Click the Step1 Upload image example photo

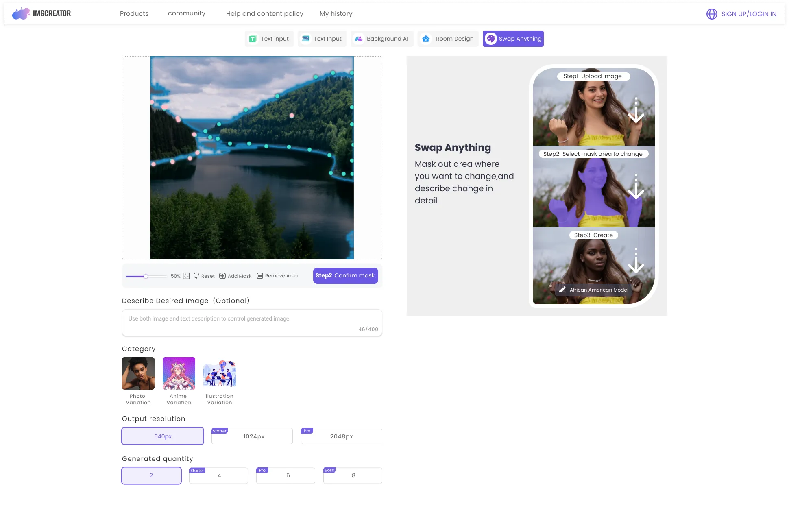pos(594,107)
